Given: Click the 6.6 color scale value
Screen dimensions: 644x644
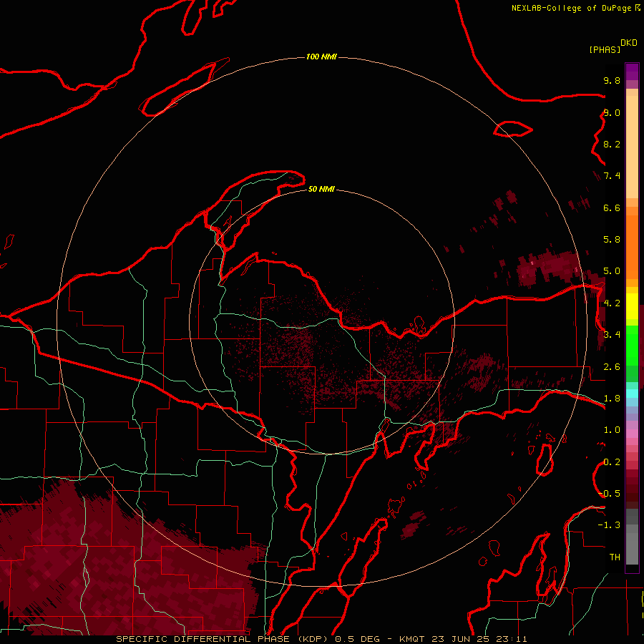Looking at the screenshot, I should pyautogui.click(x=612, y=208).
